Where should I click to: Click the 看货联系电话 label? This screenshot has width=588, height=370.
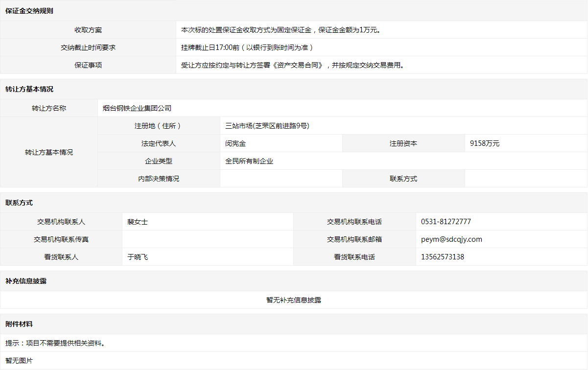(354, 257)
